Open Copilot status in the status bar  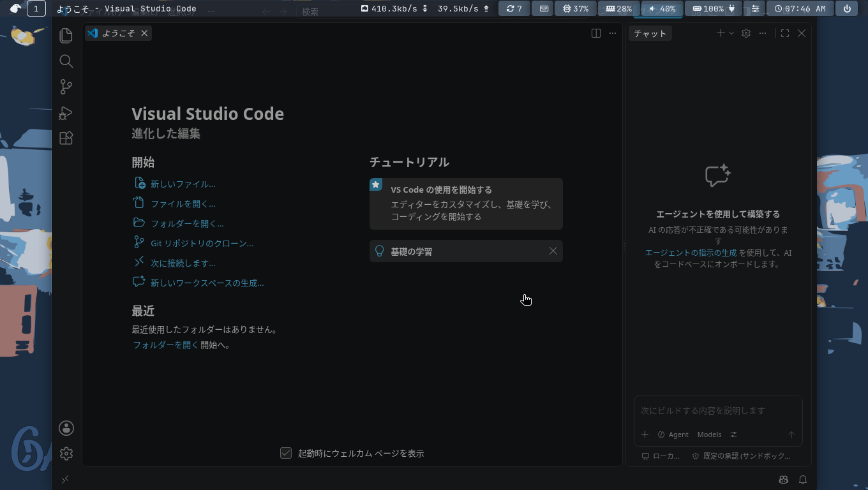point(784,480)
